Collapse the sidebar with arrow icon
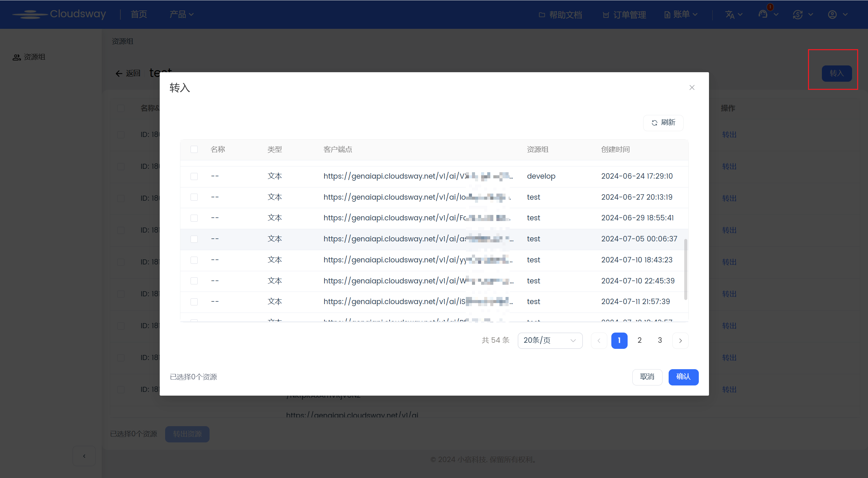The height and width of the screenshot is (478, 868). [x=84, y=456]
